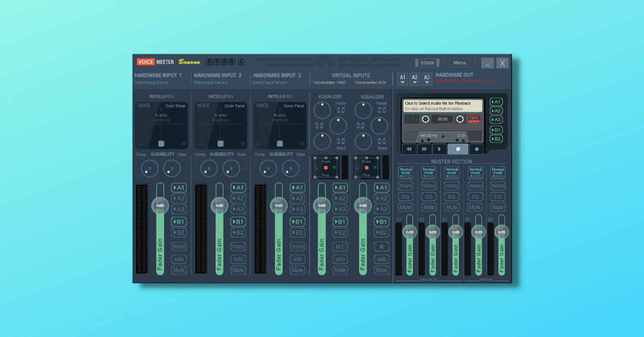Open the VBAN panel
The image size is (644, 337).
pyautogui.click(x=427, y=62)
